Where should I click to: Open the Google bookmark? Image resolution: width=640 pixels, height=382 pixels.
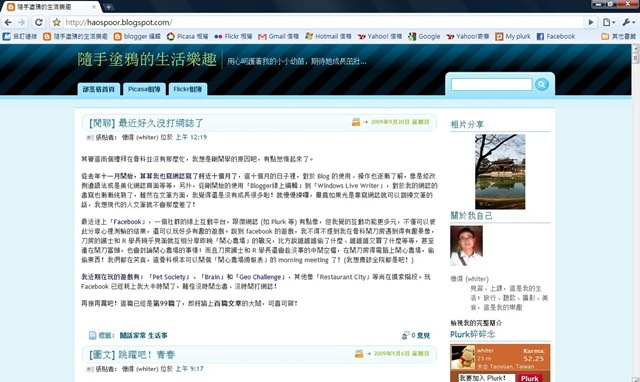[x=424, y=36]
